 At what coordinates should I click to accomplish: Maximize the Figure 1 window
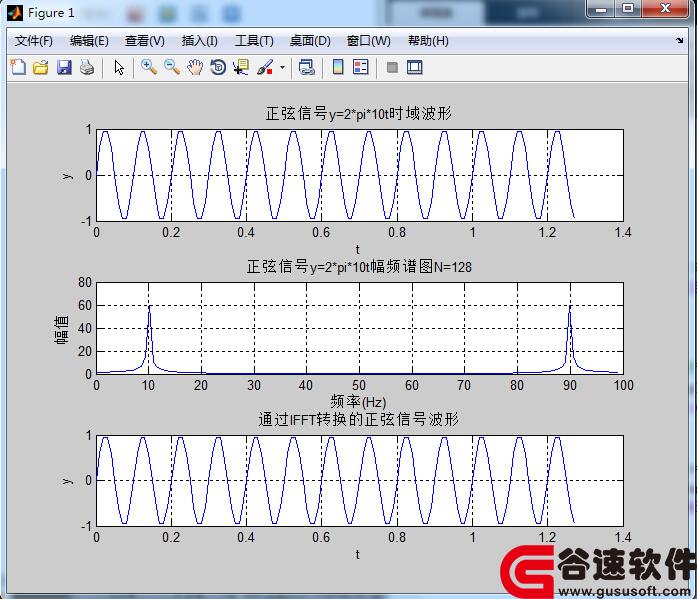(x=628, y=9)
